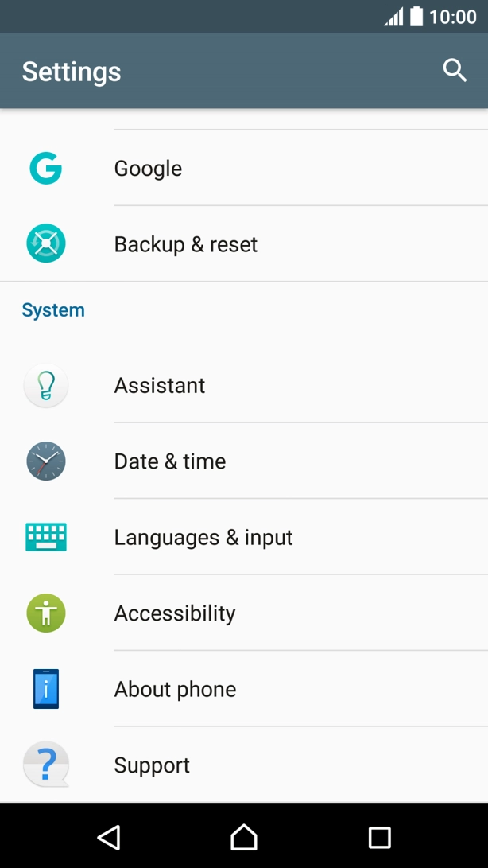Tap the Accessibility person icon
This screenshot has height=868, width=488.
(46, 613)
